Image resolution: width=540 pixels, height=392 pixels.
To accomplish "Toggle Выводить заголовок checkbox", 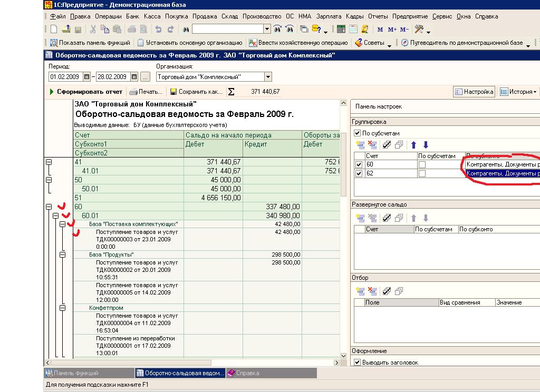I will tap(357, 362).
